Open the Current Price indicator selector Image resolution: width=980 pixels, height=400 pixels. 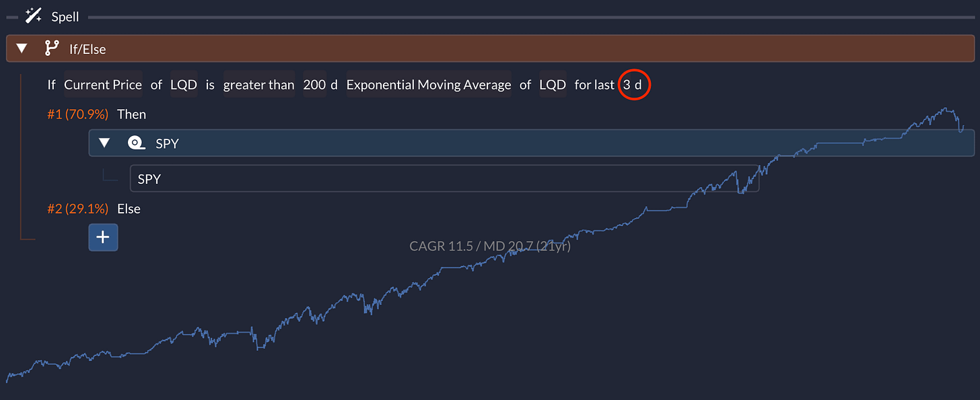[103, 85]
